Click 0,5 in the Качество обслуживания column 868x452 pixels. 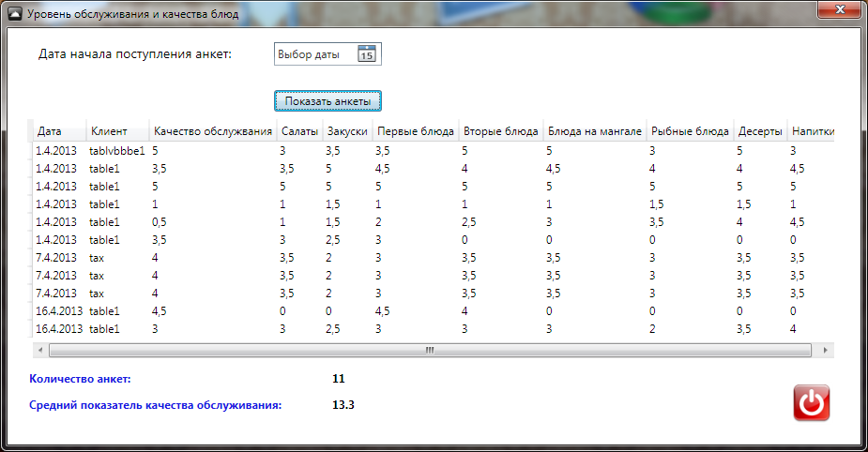pos(159,222)
